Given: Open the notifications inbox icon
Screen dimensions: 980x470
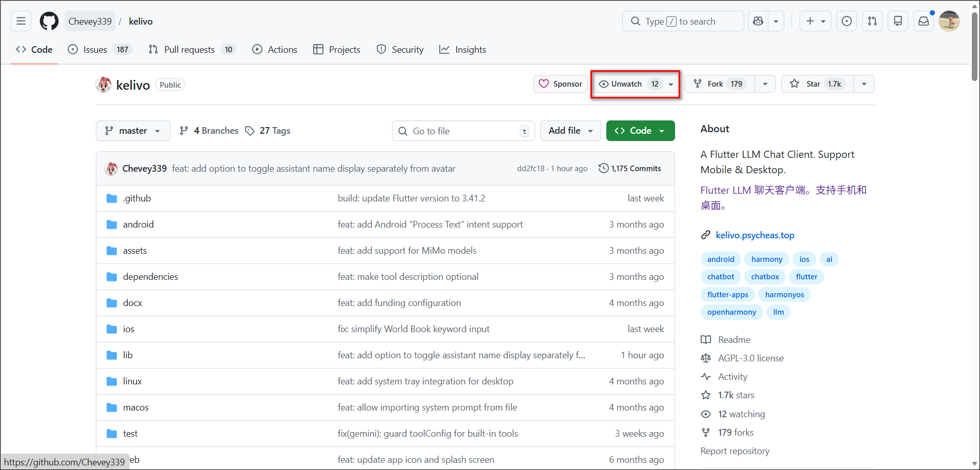Looking at the screenshot, I should point(923,21).
